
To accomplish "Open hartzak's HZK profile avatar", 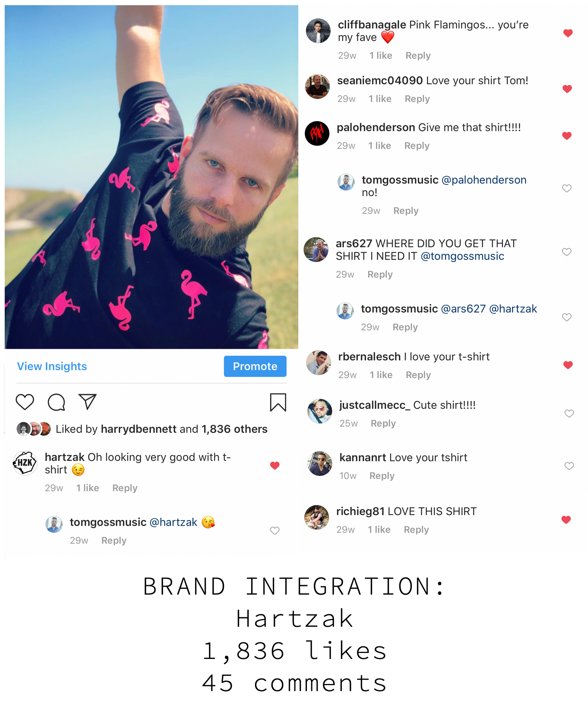I will pos(25,463).
